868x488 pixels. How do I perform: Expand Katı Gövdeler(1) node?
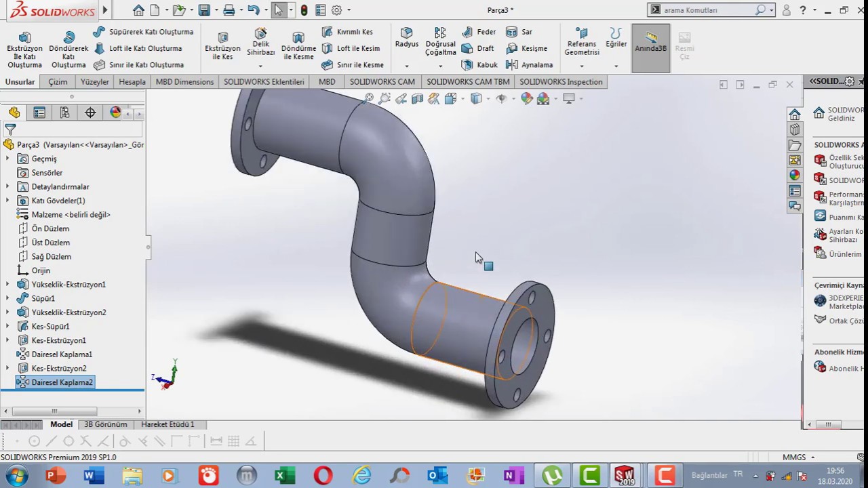pos(7,201)
